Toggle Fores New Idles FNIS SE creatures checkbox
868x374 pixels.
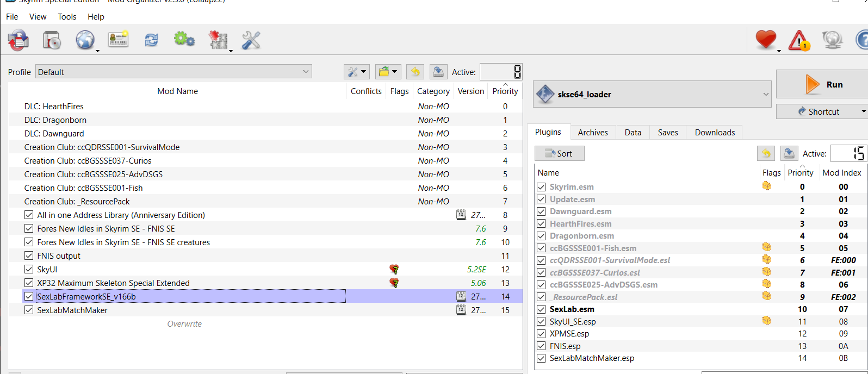point(29,242)
